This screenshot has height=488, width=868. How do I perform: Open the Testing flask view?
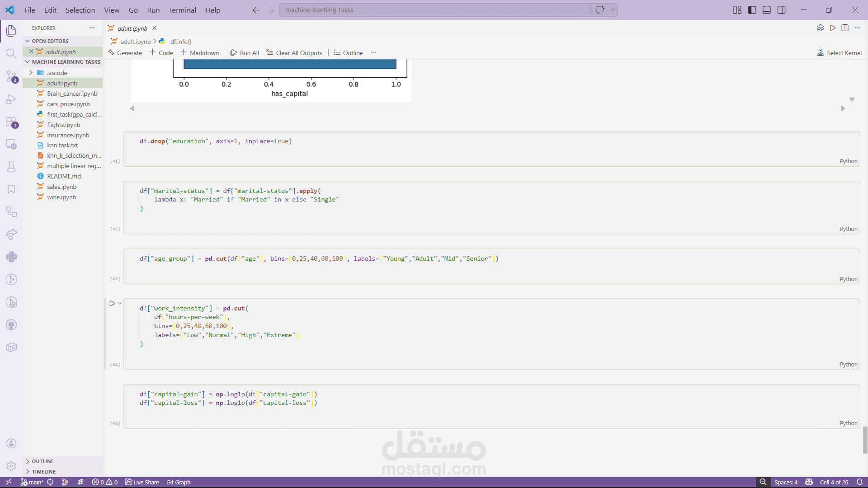(11, 167)
